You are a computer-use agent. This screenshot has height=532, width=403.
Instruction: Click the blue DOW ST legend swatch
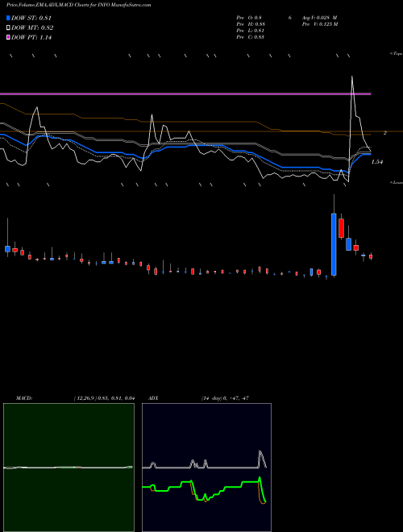coord(8,18)
